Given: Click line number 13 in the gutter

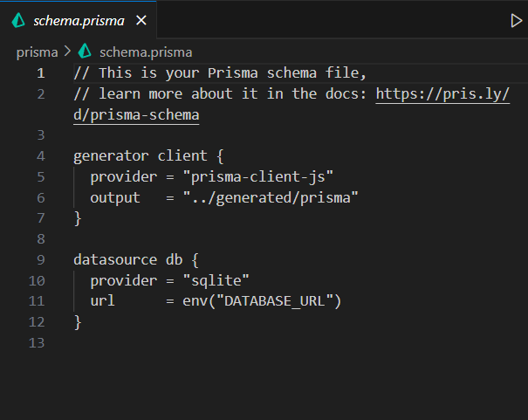Looking at the screenshot, I should point(37,343).
